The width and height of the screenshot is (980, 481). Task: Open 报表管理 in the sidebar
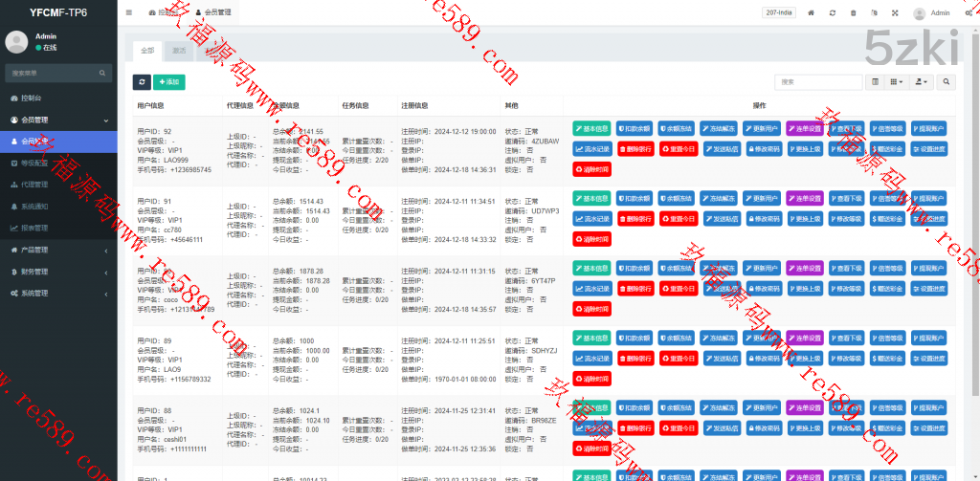coord(58,228)
